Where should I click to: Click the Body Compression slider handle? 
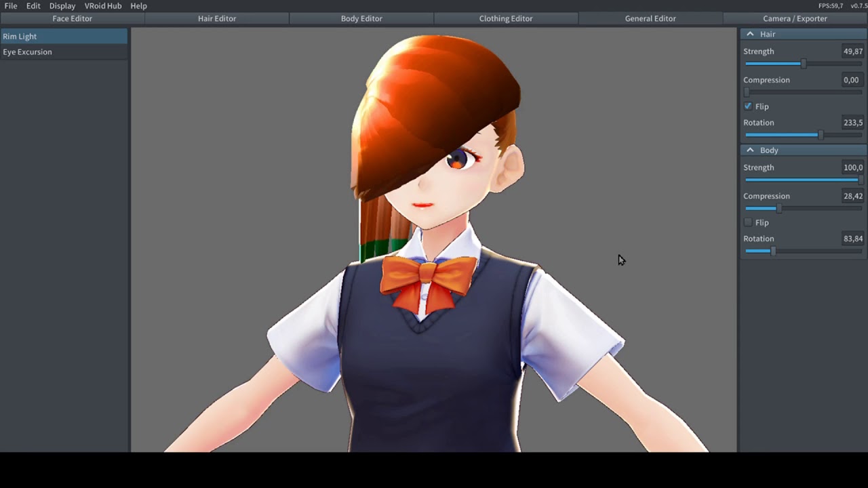[x=778, y=209]
